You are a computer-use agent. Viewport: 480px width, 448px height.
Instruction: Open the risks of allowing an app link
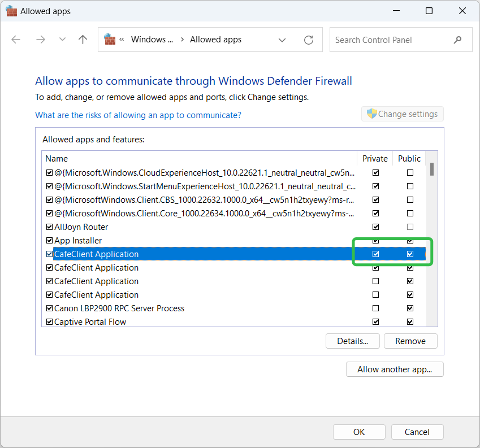click(138, 115)
